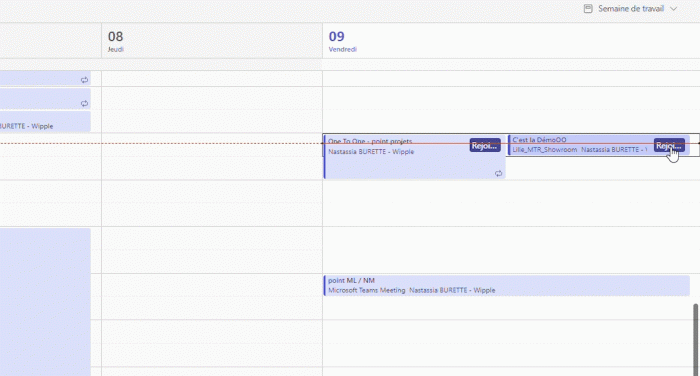Screen dimensions: 700x376
Task: Click the calendar vertical scrollbar
Action: [696, 339]
